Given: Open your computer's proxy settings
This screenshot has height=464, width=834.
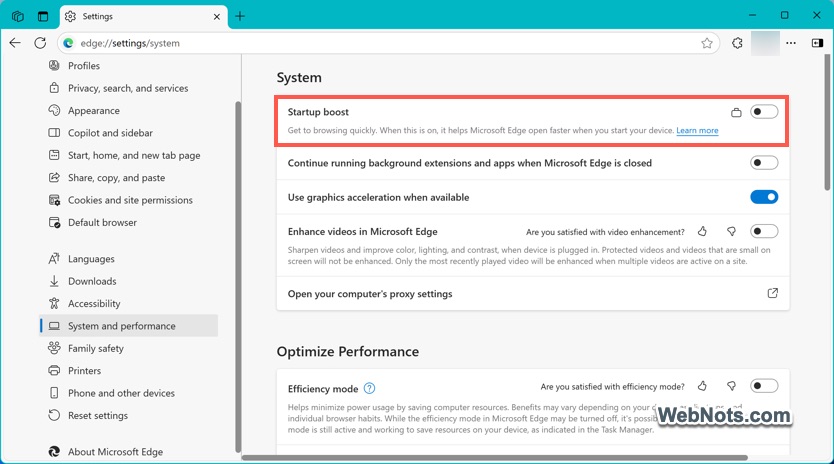Looking at the screenshot, I should pos(533,293).
